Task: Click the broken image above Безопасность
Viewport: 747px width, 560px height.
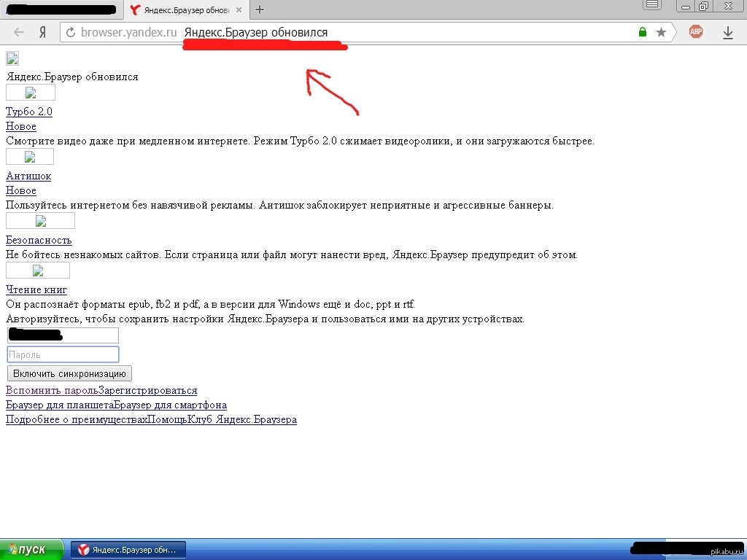Action: tap(41, 220)
